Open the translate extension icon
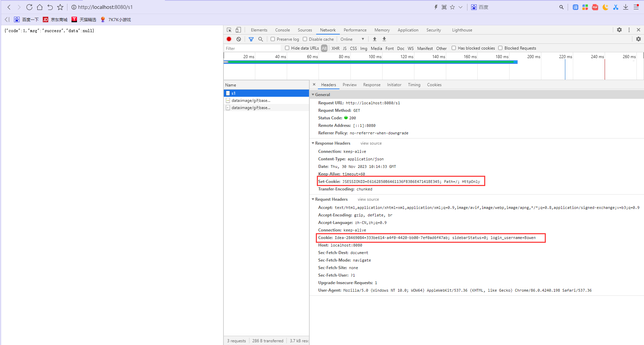644x345 pixels. pos(576,7)
